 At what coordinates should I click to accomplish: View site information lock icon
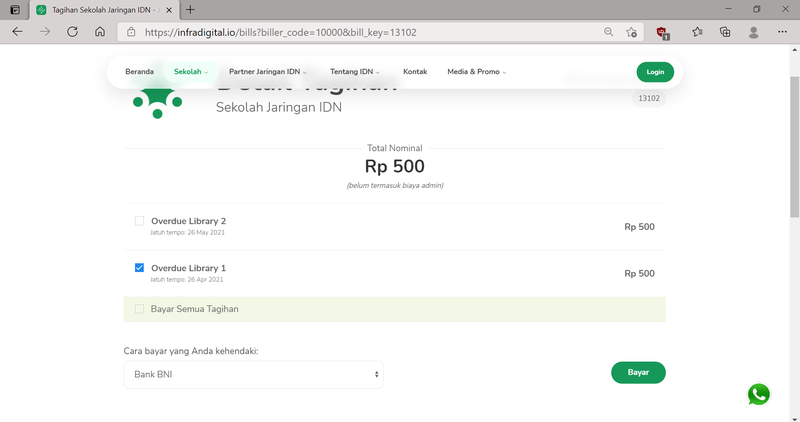131,32
